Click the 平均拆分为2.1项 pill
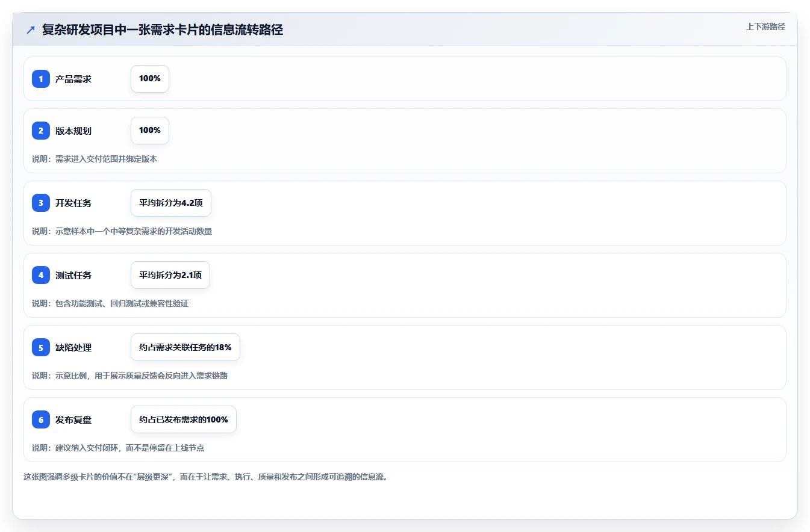 170,275
